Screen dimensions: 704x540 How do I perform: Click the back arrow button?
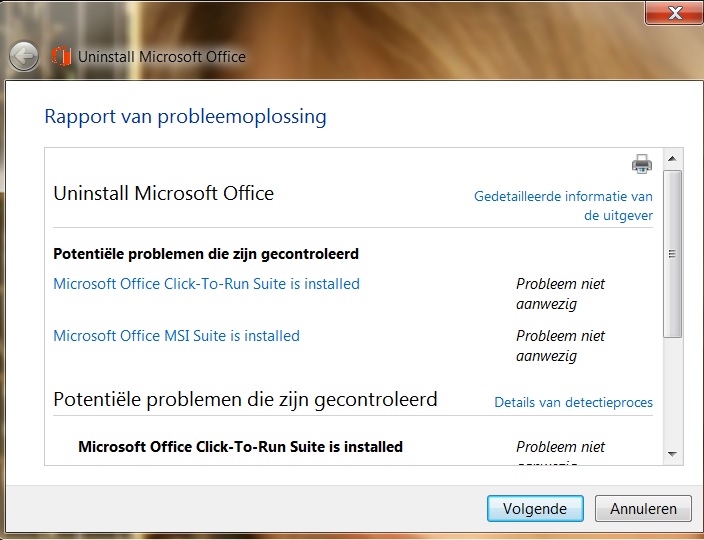(24, 56)
